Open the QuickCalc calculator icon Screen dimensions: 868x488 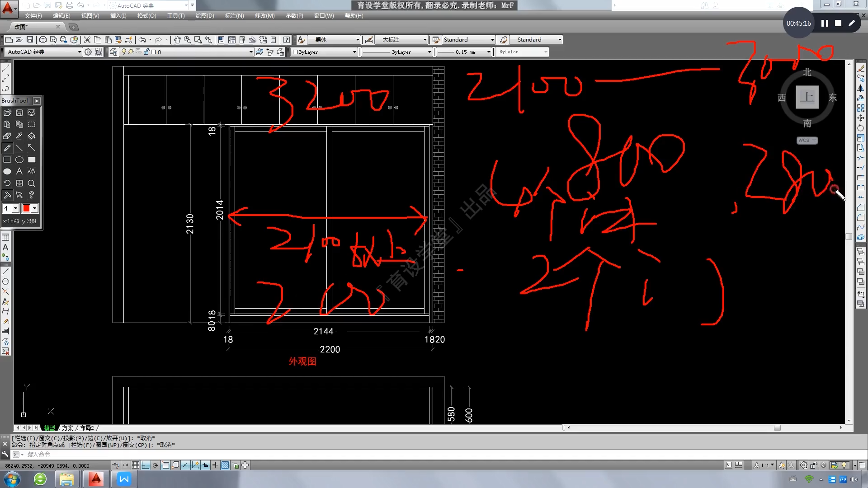[x=274, y=40]
